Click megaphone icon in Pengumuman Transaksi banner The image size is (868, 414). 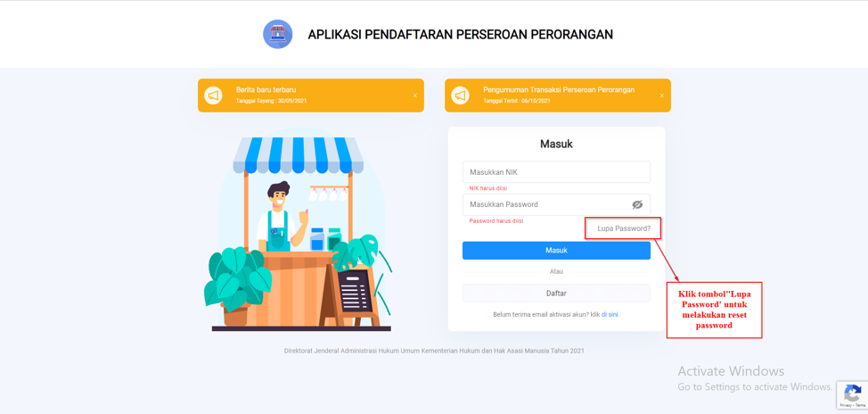pyautogui.click(x=460, y=95)
